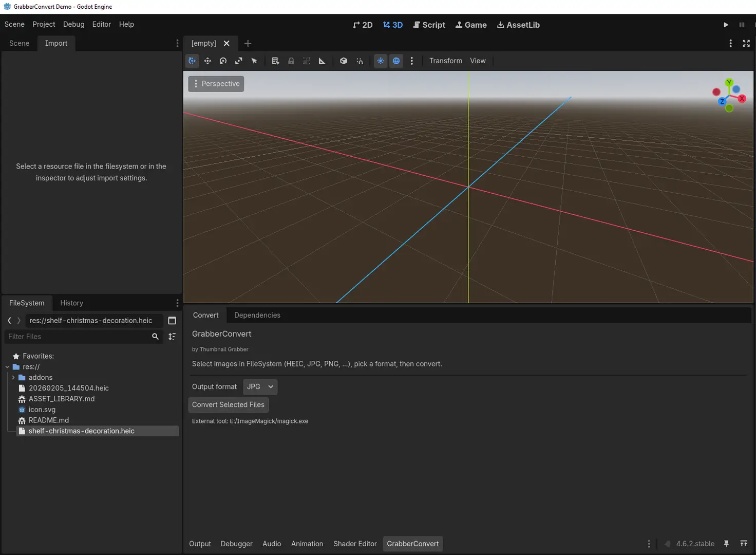
Task: Select the Rotate mode tool
Action: 223,61
